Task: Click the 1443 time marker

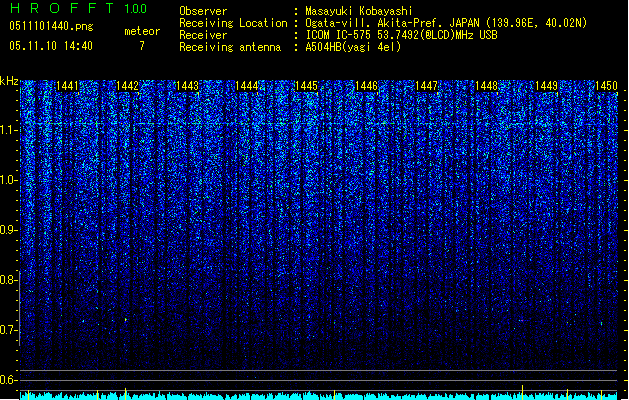Action: point(187,86)
